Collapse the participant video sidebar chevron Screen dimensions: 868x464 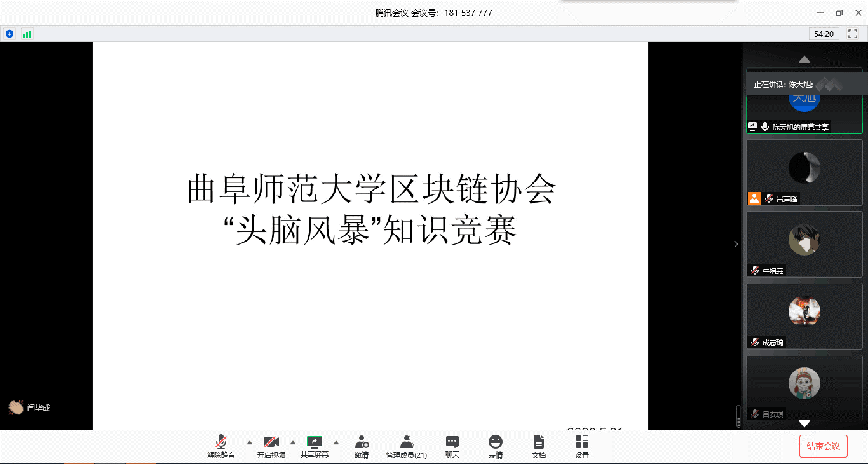coord(736,244)
